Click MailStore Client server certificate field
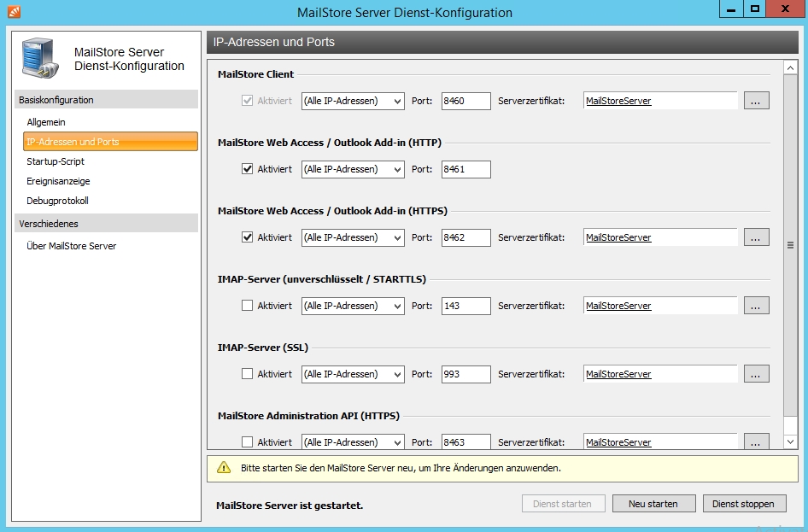 point(660,101)
